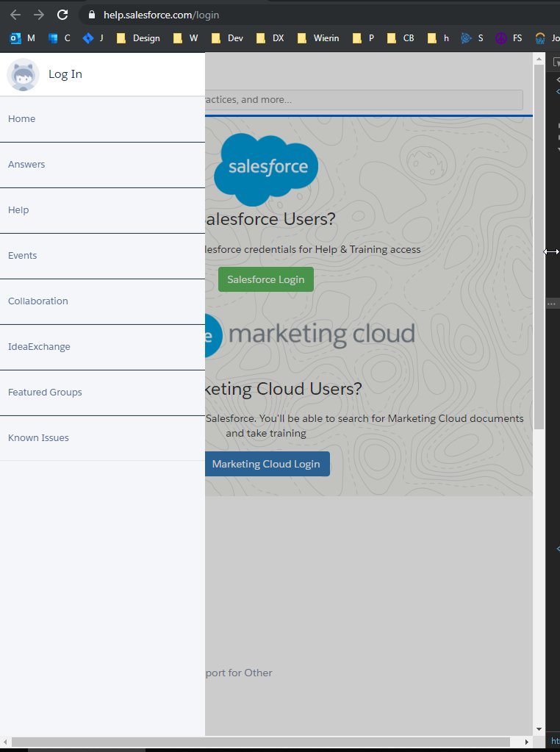
Task: Open the bookmark labeled C
Action: (x=59, y=38)
